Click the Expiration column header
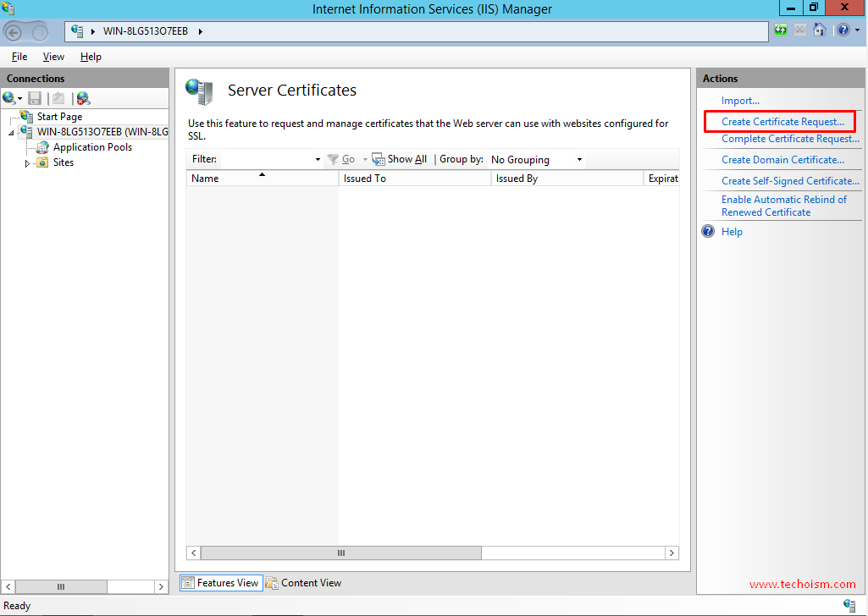 point(661,178)
